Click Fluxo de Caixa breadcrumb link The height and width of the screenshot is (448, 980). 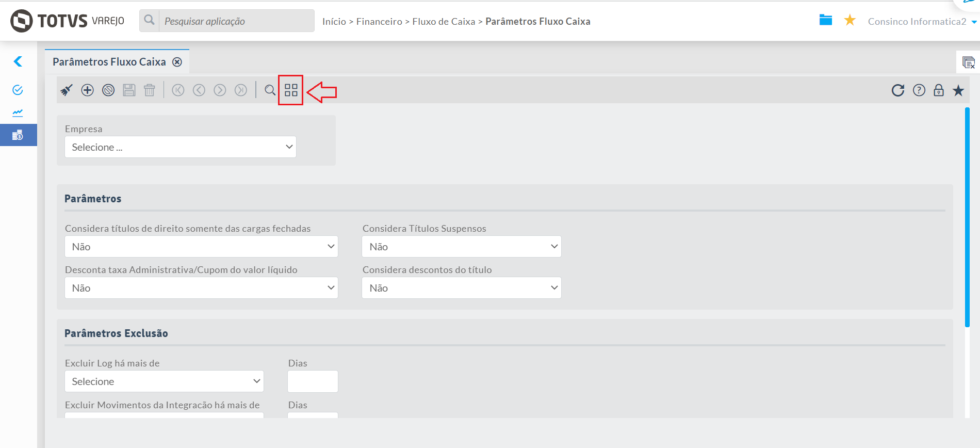point(444,22)
